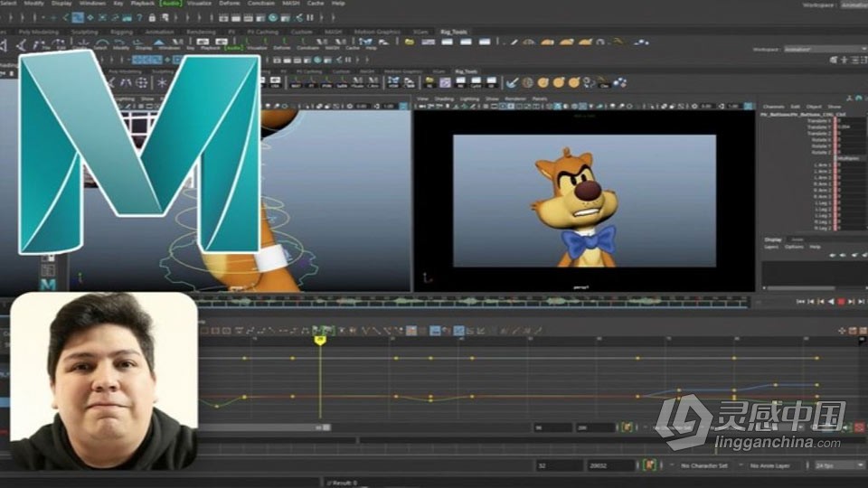Toggle blue highlighted icon at left viewport toolbar end
Viewport: 868px width, 488px height.
click(x=403, y=106)
